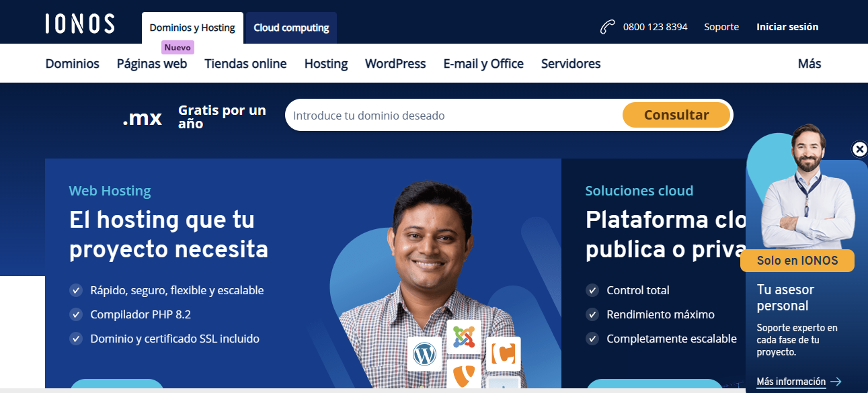Click the WordPress logo tile
The image size is (868, 393).
click(424, 353)
